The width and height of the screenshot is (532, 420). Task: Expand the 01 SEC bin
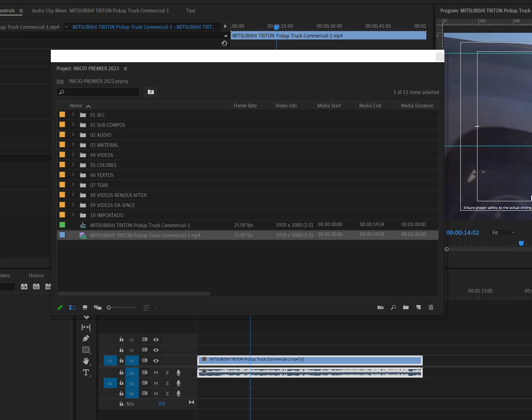pos(73,114)
